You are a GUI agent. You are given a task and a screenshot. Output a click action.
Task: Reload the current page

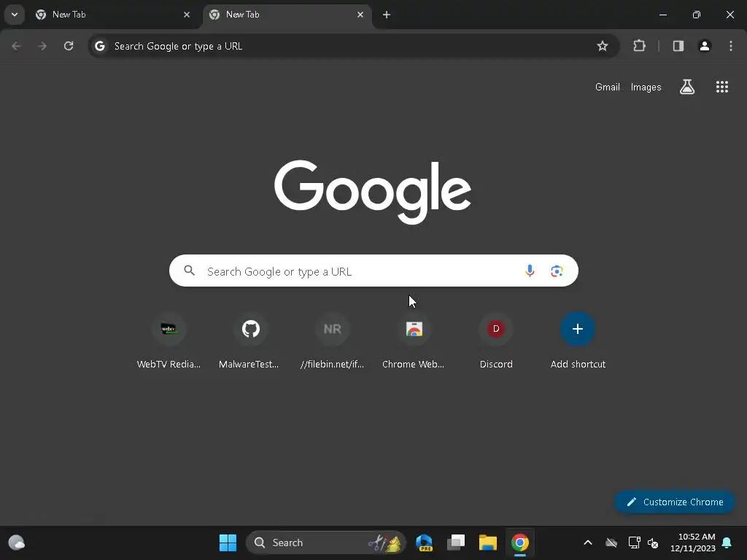click(69, 46)
